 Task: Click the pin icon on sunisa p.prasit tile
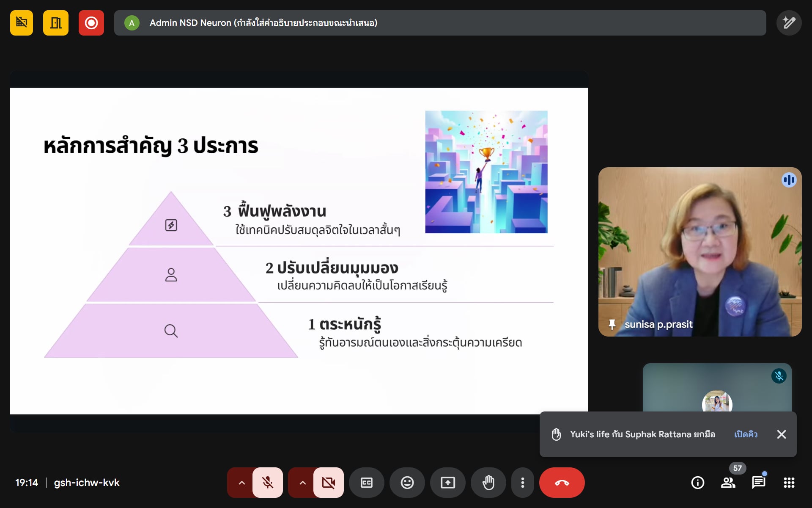click(612, 325)
